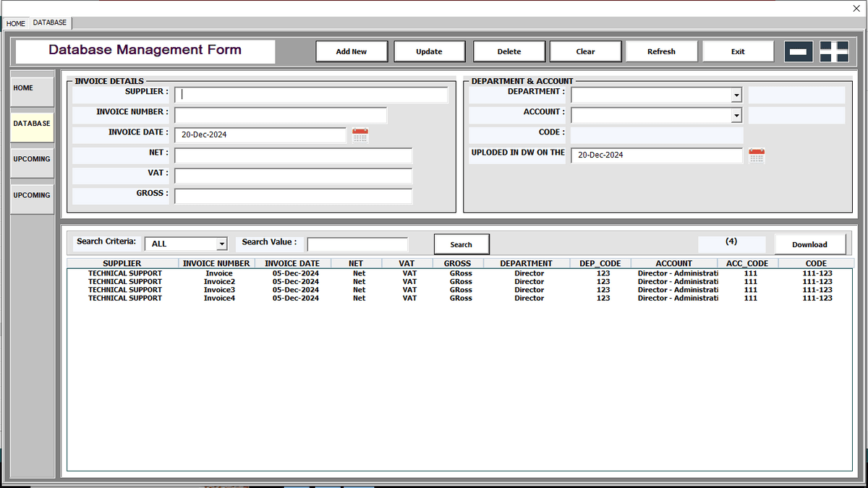Expand the Search Criteria dropdown showing ALL
868x488 pixels.
[x=221, y=244]
